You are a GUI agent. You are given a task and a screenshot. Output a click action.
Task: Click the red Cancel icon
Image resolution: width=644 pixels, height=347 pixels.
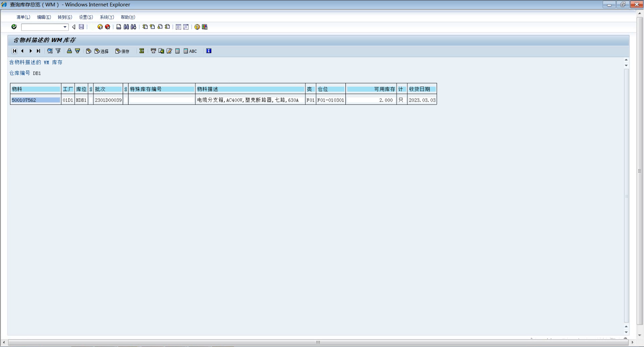(x=108, y=27)
